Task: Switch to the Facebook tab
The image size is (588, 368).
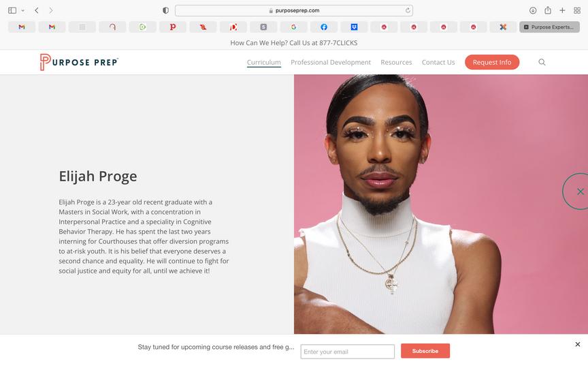Action: [x=324, y=27]
